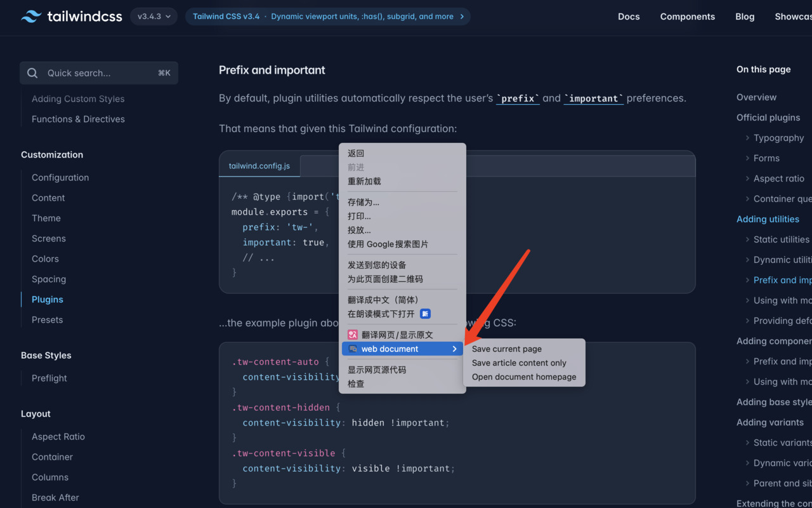Click the blue 新 badge icon
This screenshot has height=508, width=812.
click(x=426, y=314)
